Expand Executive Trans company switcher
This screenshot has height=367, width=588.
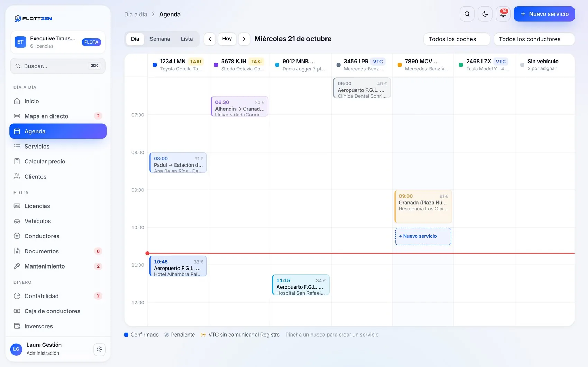click(58, 42)
